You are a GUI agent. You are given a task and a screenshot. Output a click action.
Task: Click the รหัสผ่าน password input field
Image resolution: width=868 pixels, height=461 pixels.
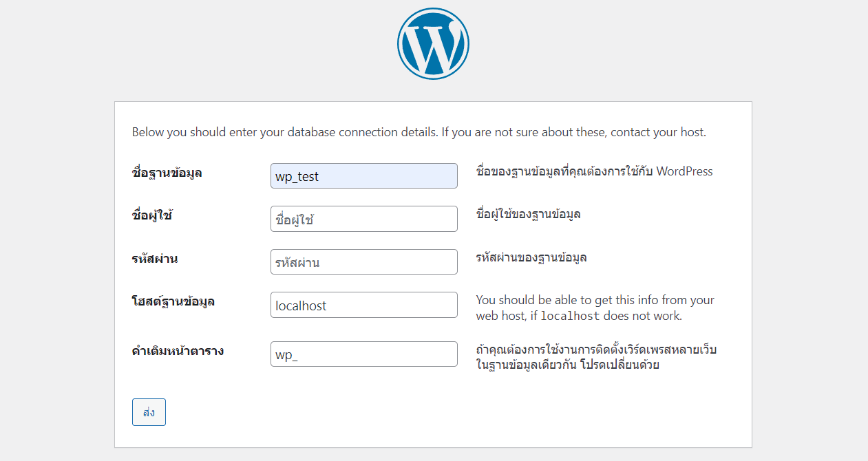click(x=364, y=262)
